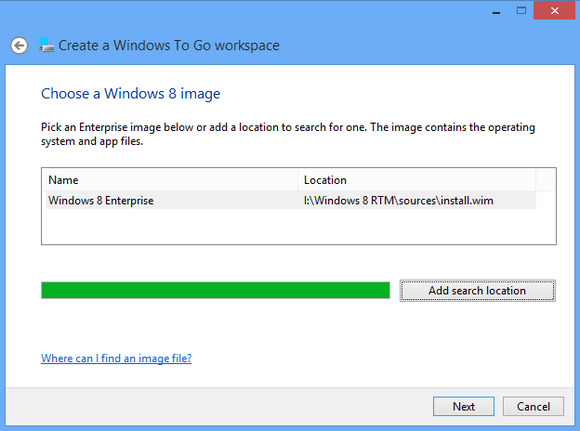This screenshot has width=580, height=431.
Task: Open 'Where can I find an image file?' link
Action: click(116, 358)
